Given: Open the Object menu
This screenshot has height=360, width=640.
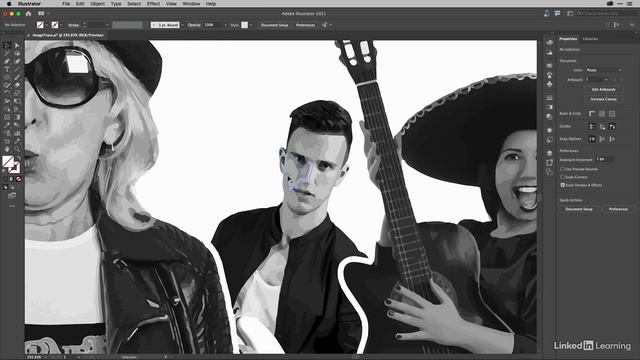Looking at the screenshot, I should click(x=97, y=4).
